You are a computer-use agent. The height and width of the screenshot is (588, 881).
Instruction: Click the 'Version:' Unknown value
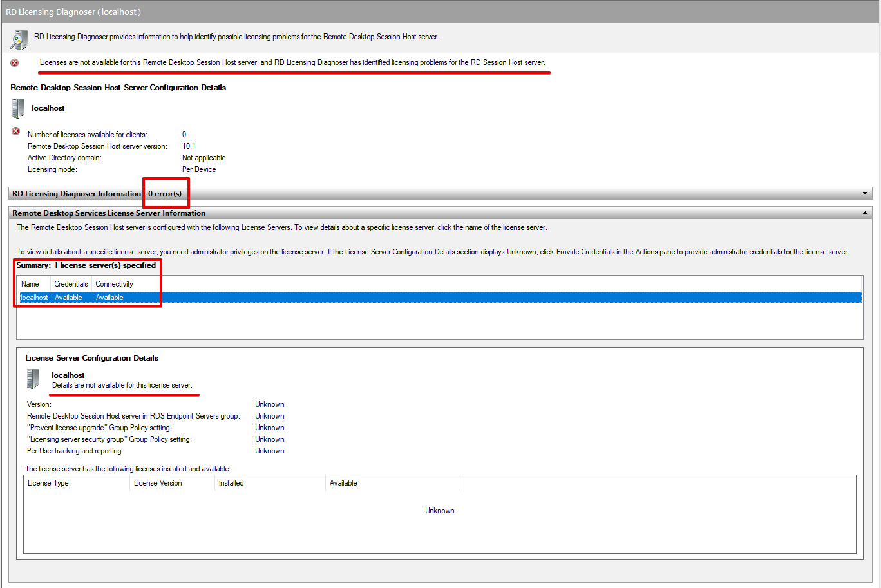270,404
